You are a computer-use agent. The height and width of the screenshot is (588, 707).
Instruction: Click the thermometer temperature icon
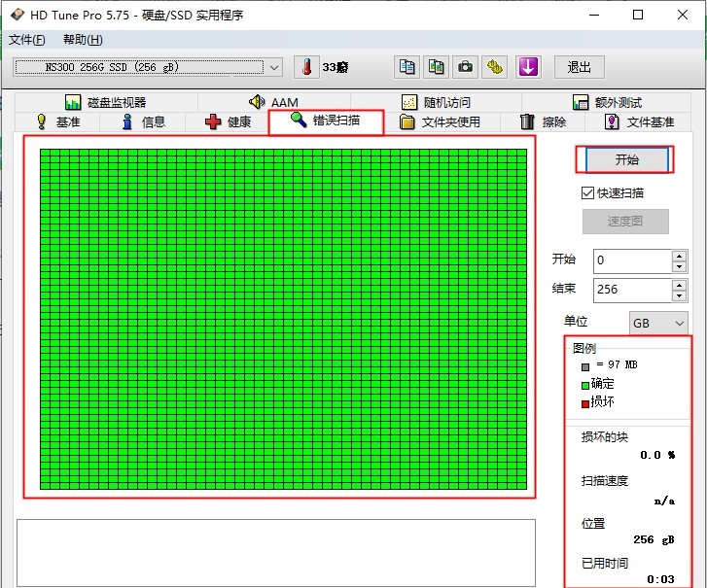pos(306,67)
